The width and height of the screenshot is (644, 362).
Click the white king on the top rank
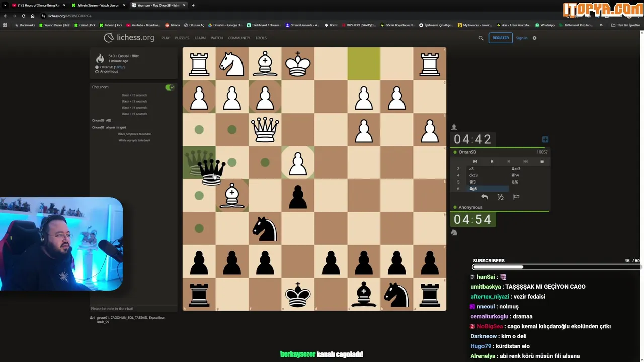click(298, 64)
